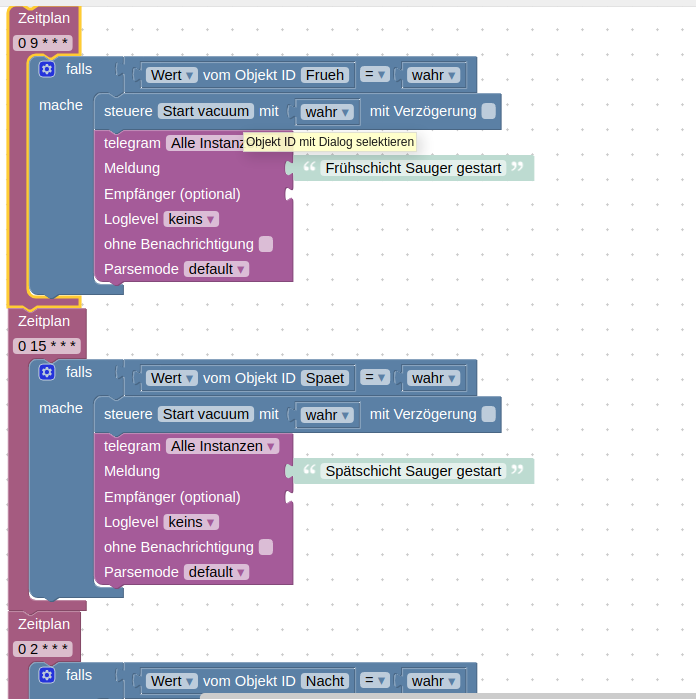
Task: Click 'Meldung' label in Spätschicht telegram
Action: click(132, 471)
